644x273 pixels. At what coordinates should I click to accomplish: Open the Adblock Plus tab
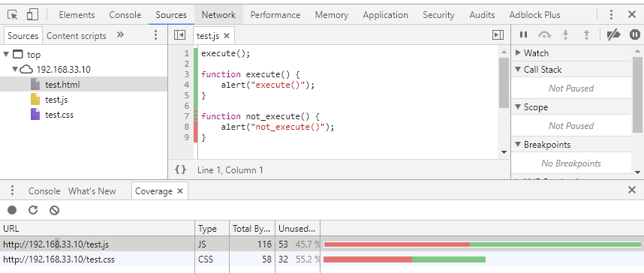534,15
